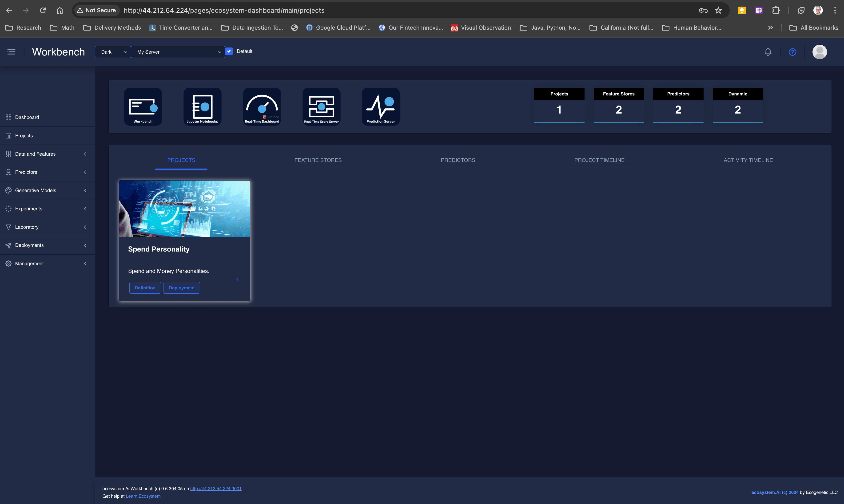Click the Workbench launcher tile icon
The height and width of the screenshot is (504, 844).
point(143,107)
